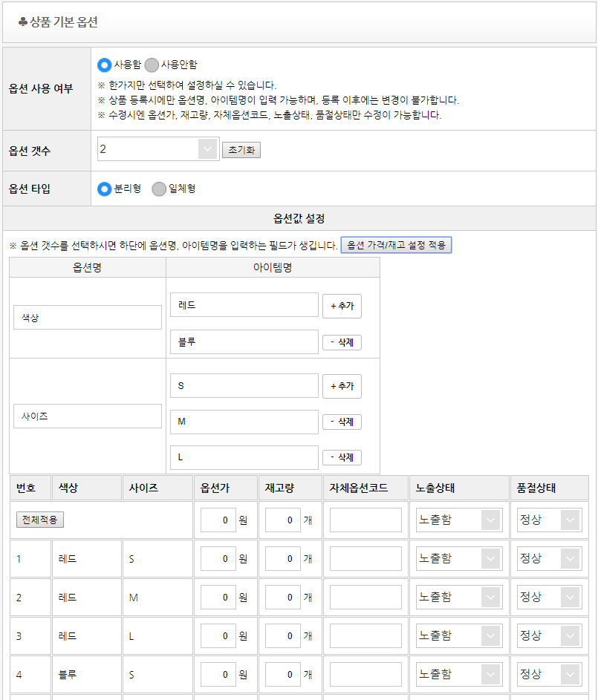The image size is (598, 700).
Task: Apply 옵션 가격/재고 설정 적용 button
Action: pyautogui.click(x=396, y=245)
